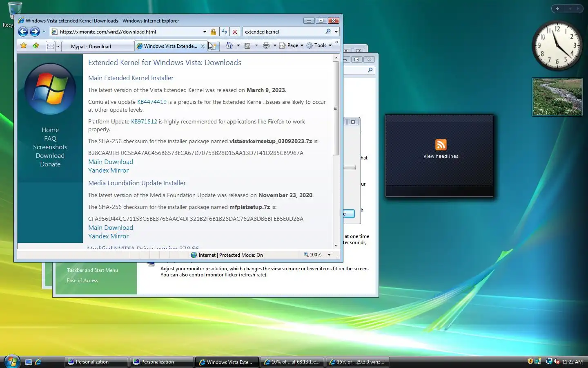Viewport: 588px width, 368px height.
Task: Click the Add to Favorites icon
Action: click(x=36, y=46)
